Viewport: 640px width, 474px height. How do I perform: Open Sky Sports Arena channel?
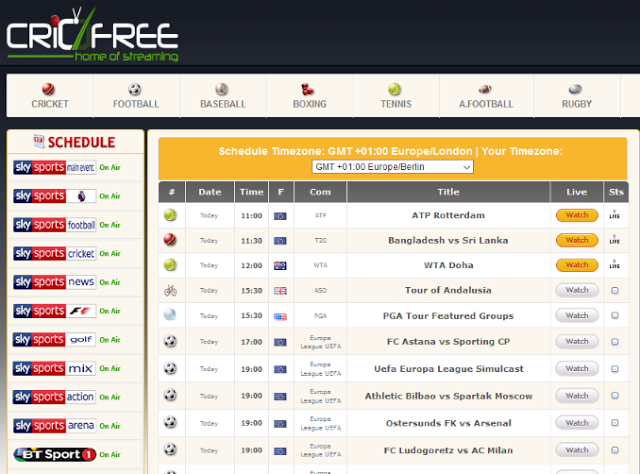click(x=55, y=426)
